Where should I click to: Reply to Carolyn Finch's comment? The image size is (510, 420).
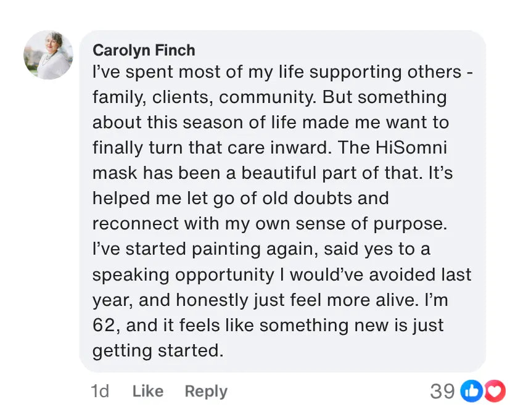tap(206, 391)
